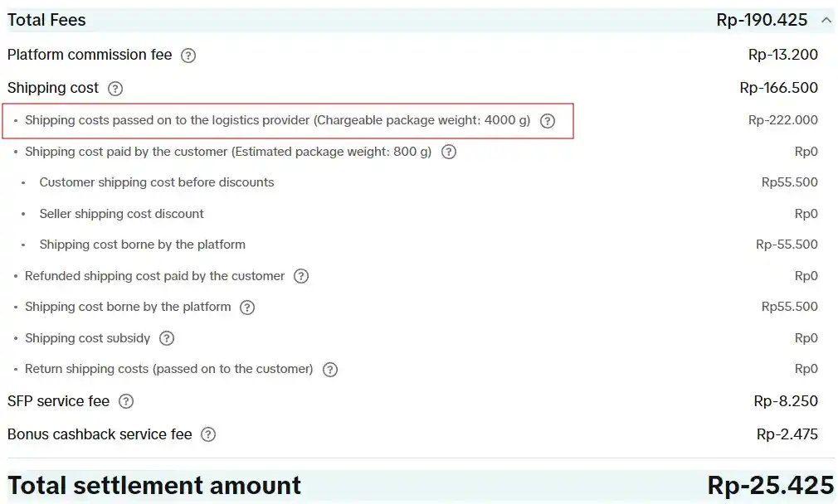
Task: Click the Rp-190.425 total fees amount
Action: tap(762, 20)
